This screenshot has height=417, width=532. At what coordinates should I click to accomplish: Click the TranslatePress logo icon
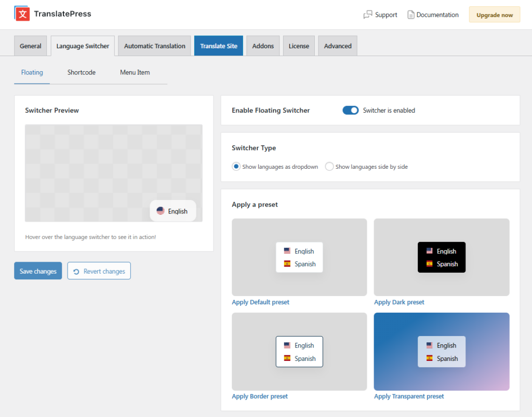[22, 14]
